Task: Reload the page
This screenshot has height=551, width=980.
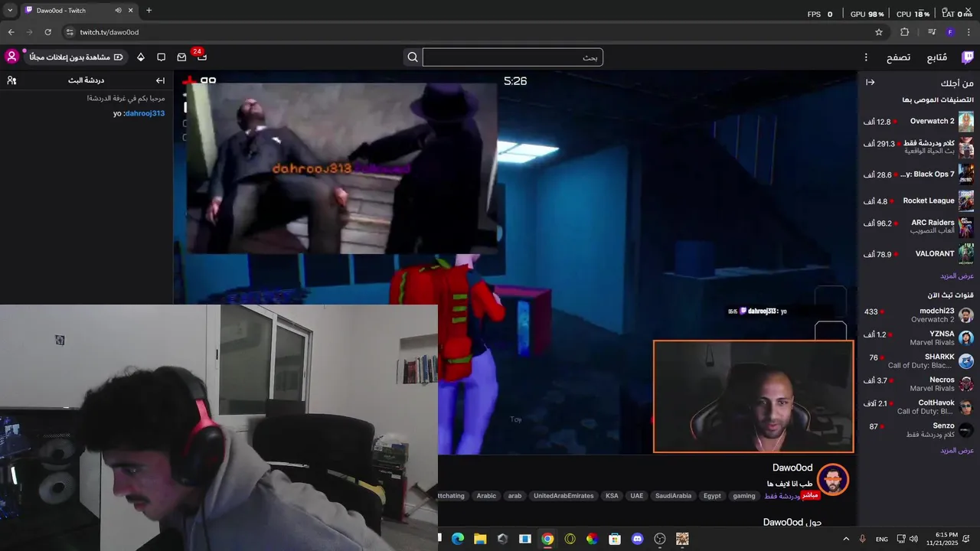Action: tap(47, 32)
